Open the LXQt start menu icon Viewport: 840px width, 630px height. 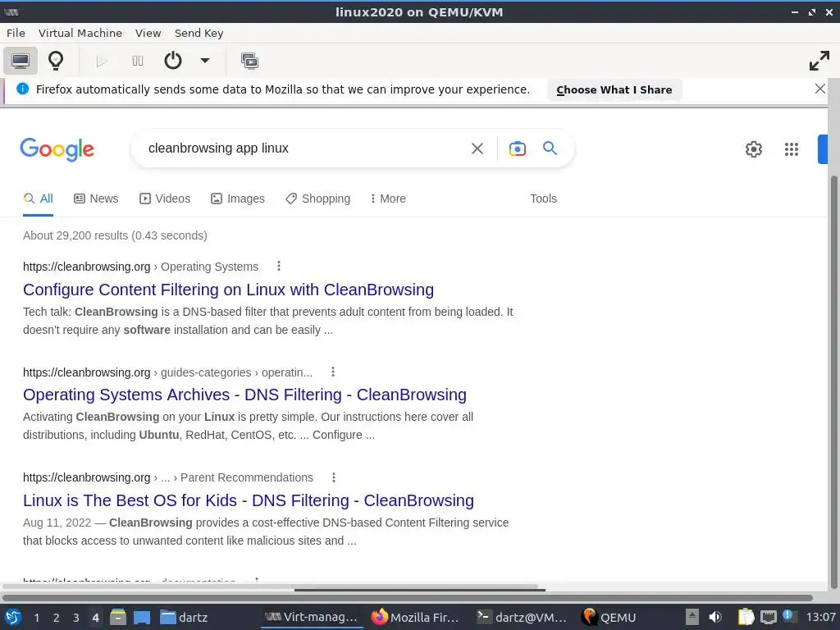click(x=13, y=617)
